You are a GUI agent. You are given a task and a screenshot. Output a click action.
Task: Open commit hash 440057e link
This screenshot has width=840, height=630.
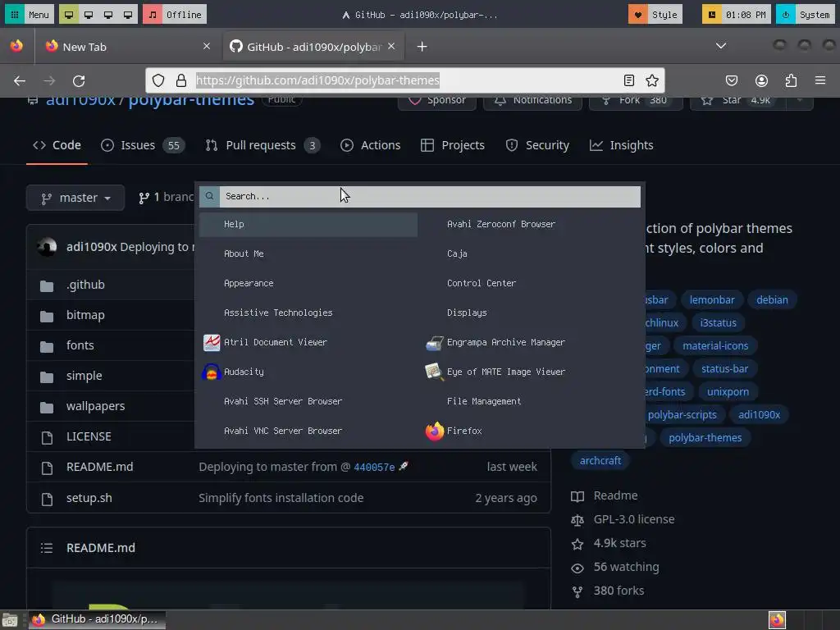click(374, 467)
